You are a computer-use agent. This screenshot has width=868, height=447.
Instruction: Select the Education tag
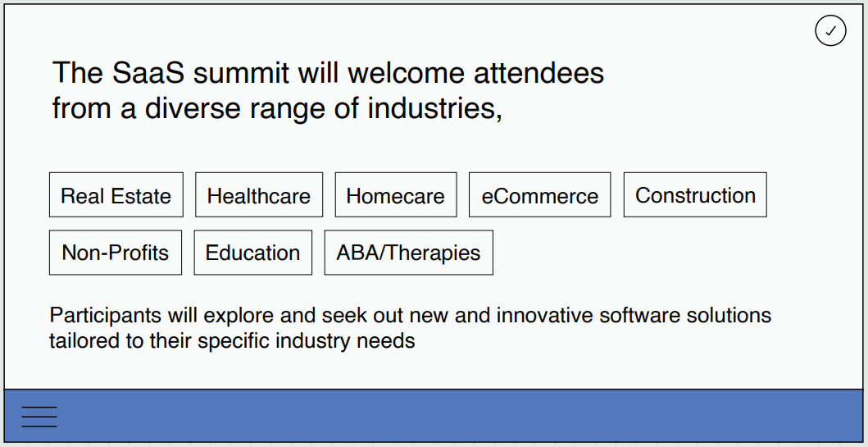253,253
